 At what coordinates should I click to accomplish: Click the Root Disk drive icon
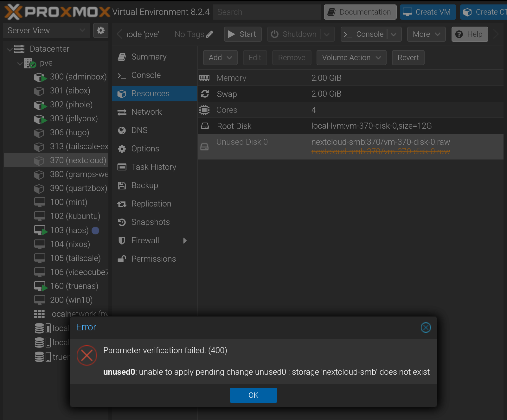(x=205, y=126)
